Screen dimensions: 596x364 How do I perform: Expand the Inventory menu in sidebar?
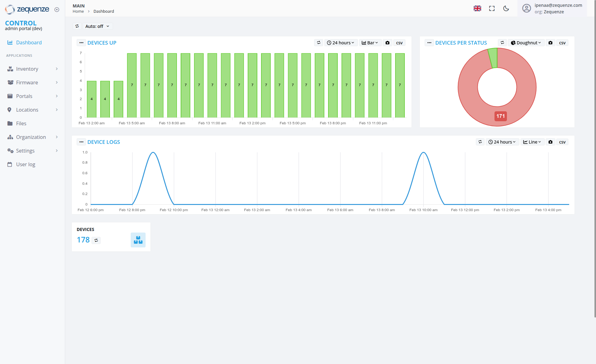point(27,69)
